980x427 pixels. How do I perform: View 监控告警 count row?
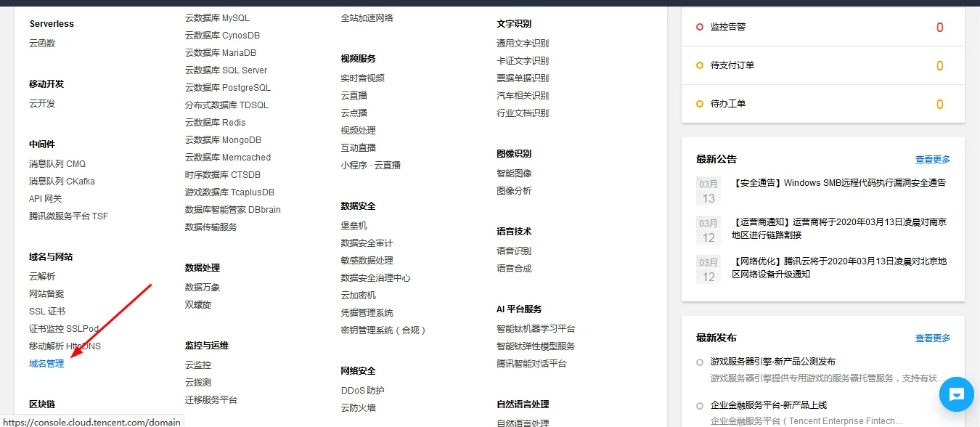[x=823, y=27]
